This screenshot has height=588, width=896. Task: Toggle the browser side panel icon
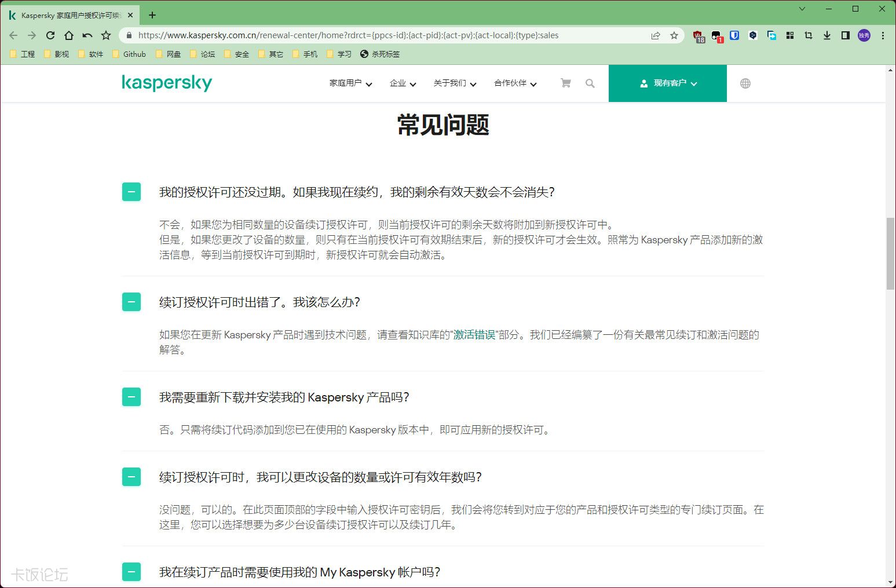point(846,35)
